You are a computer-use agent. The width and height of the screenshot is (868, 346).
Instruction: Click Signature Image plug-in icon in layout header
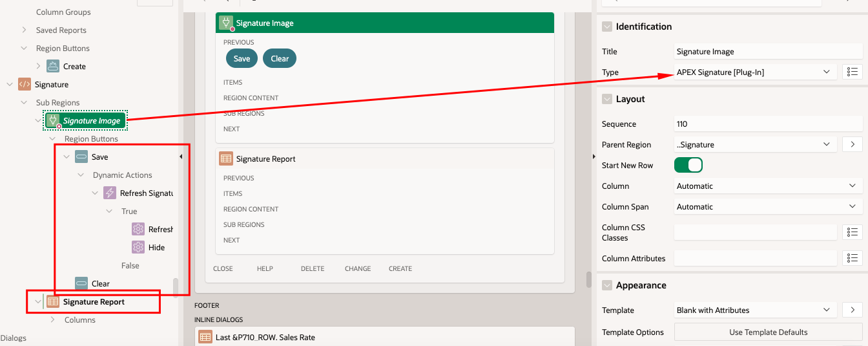click(x=227, y=23)
